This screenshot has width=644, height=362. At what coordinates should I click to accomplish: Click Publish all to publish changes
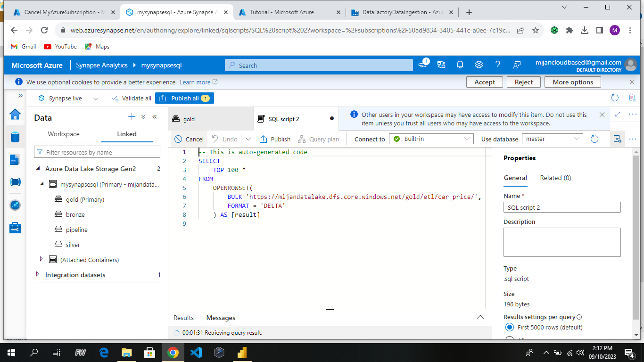tap(184, 98)
